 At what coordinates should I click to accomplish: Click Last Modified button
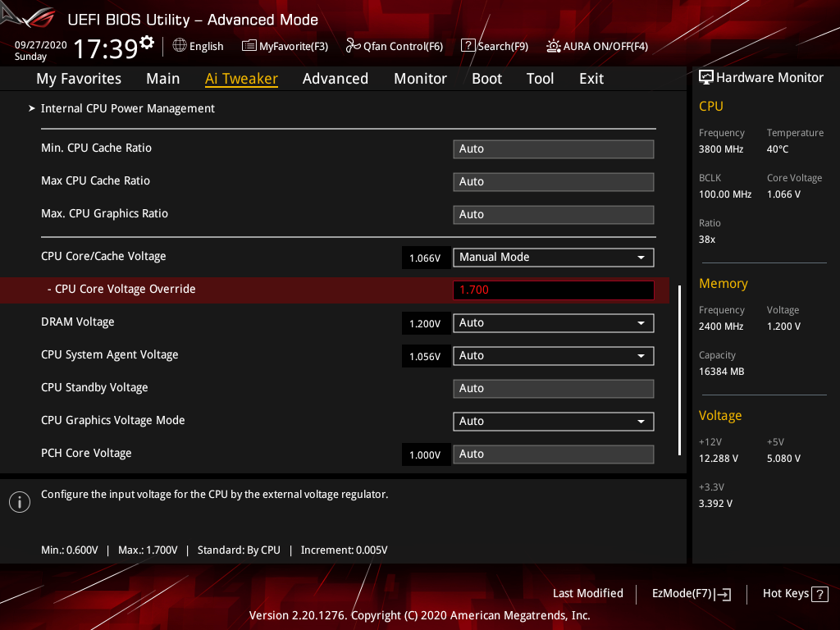pyautogui.click(x=587, y=593)
